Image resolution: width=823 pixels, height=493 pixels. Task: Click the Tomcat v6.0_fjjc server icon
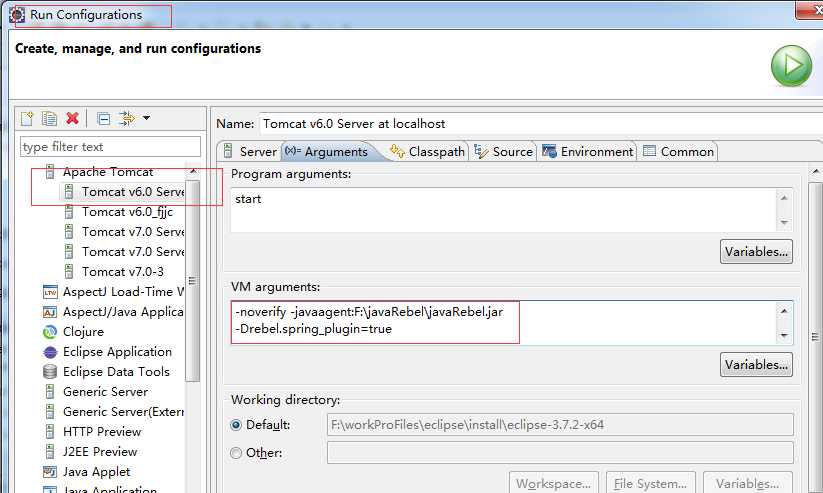click(x=69, y=212)
